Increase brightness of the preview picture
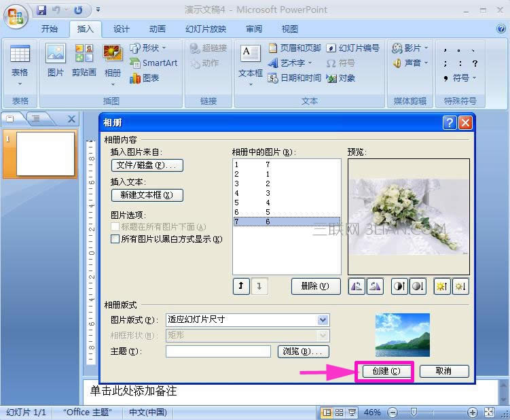Image resolution: width=510 pixels, height=420 pixels. 443,287
